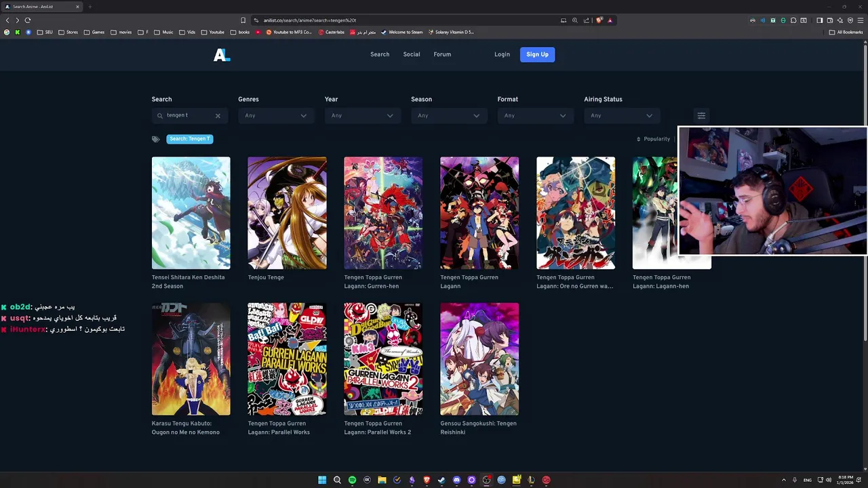The image size is (868, 488).
Task: Open the Solaray Vitamin D bookmark
Action: [x=451, y=32]
